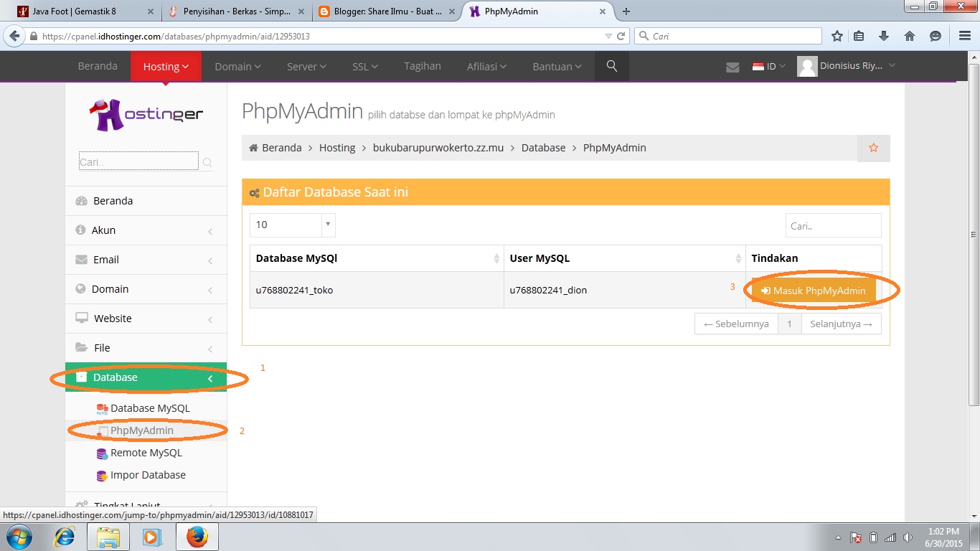980x551 pixels.
Task: Click the top navigation search magnifier icon
Action: [612, 66]
